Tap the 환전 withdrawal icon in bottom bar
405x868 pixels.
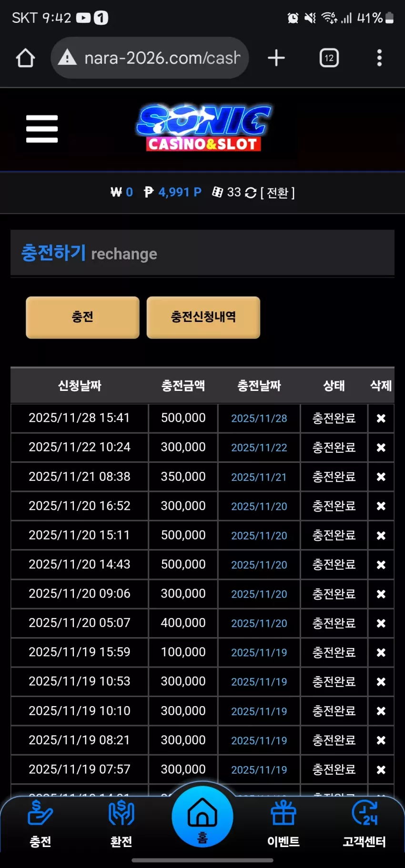(121, 824)
